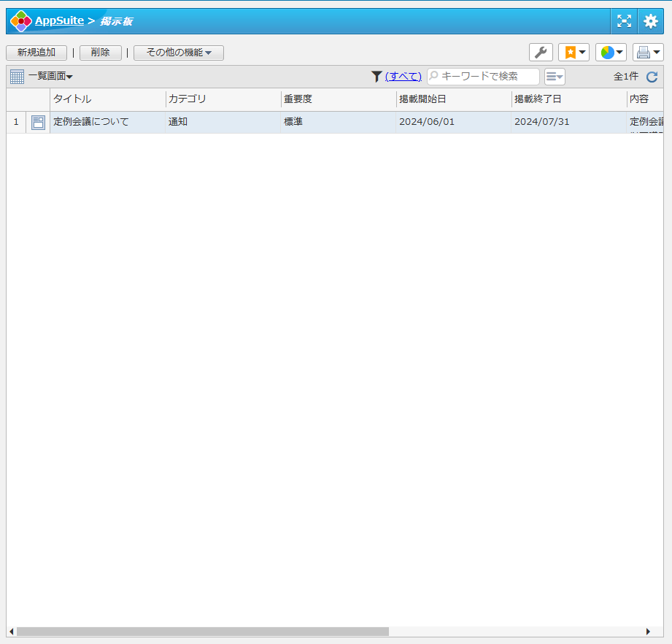
Task: Click the (すべて) filter link
Action: click(403, 77)
